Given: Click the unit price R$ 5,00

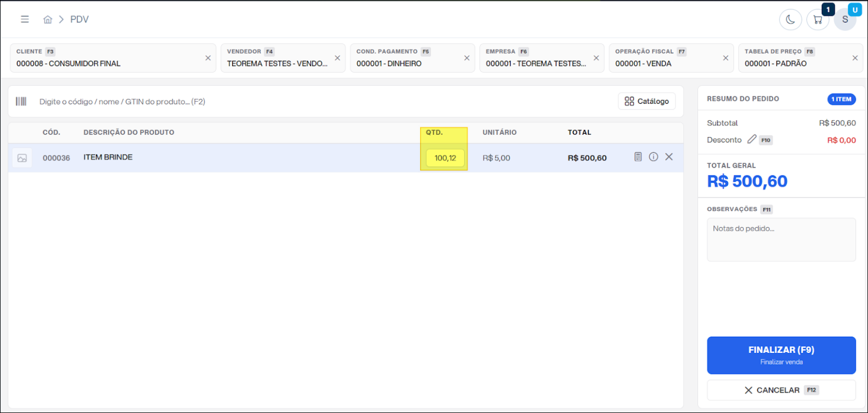Looking at the screenshot, I should tap(496, 158).
